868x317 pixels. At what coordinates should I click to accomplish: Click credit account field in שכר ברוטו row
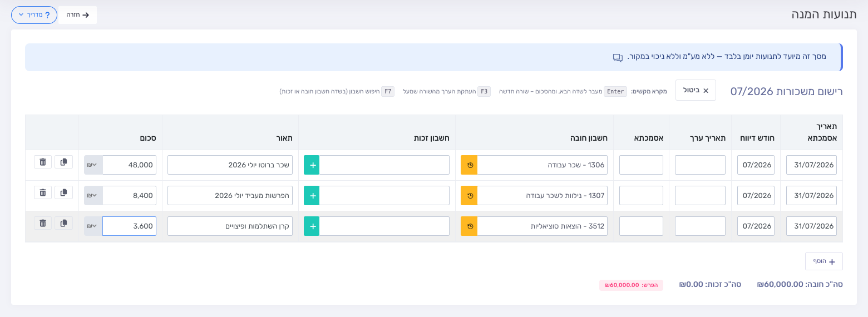384,165
